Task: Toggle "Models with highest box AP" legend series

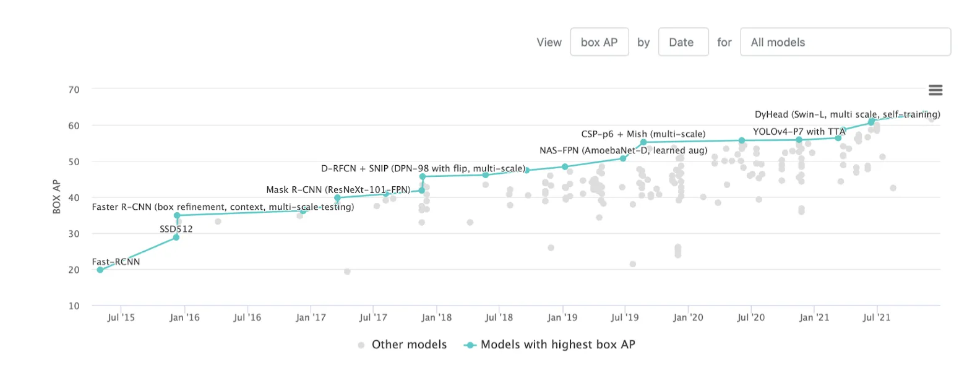Action: pyautogui.click(x=557, y=345)
